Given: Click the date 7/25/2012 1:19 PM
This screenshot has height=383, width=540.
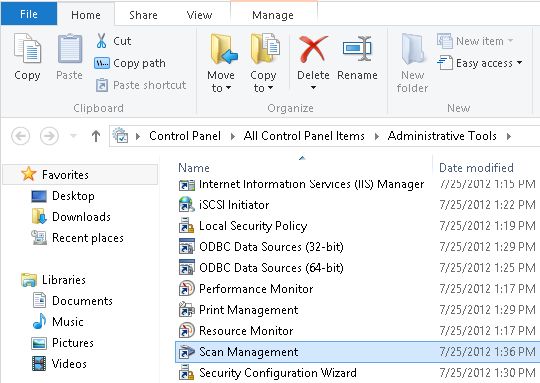Looking at the screenshot, I should [x=487, y=226].
